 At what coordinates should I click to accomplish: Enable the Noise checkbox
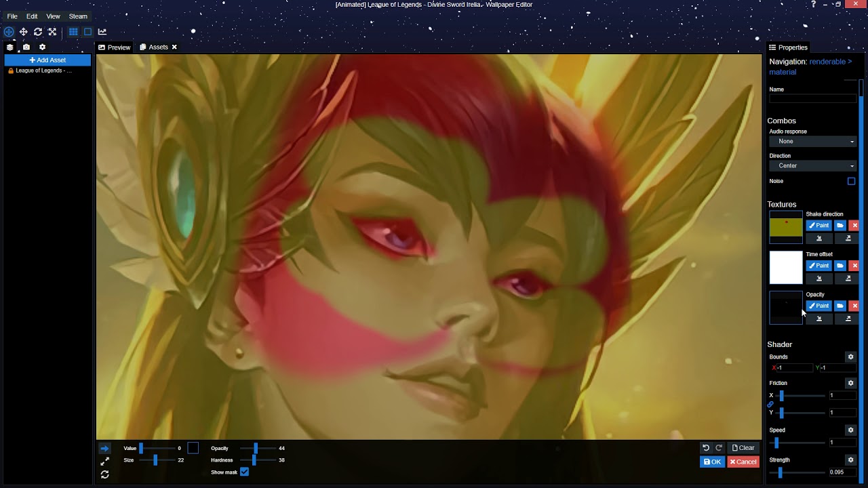(851, 181)
